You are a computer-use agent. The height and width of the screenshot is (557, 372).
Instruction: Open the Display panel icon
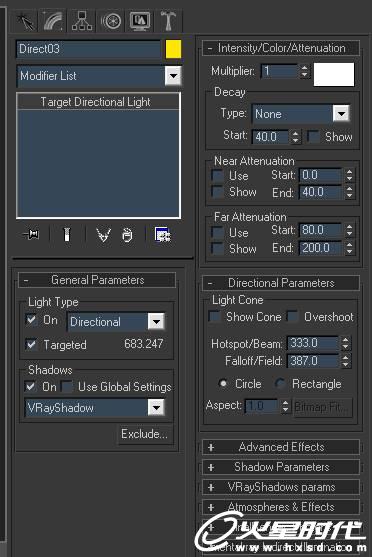140,21
